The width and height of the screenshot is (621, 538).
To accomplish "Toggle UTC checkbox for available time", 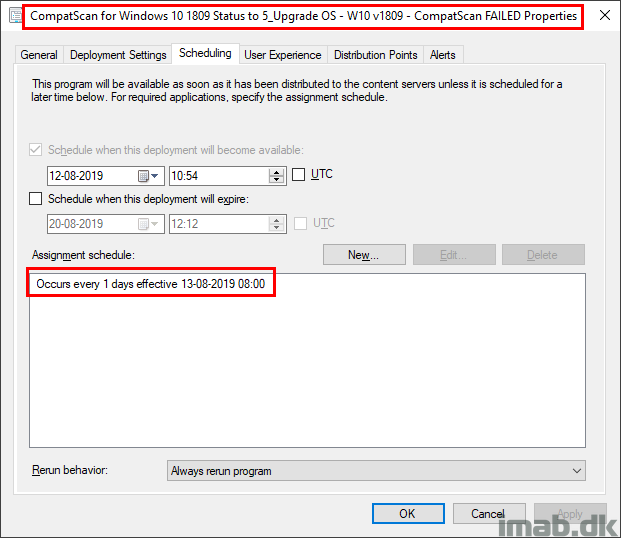I will tap(298, 174).
